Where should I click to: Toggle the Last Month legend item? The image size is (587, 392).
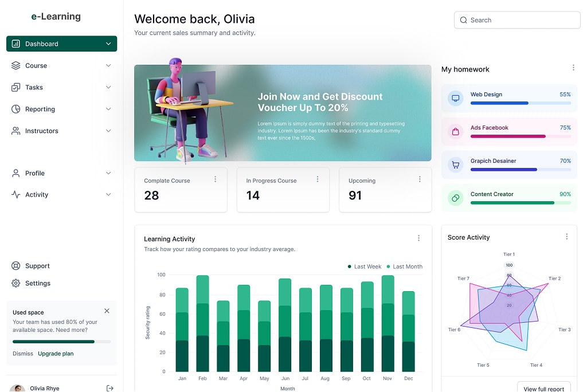coord(404,266)
